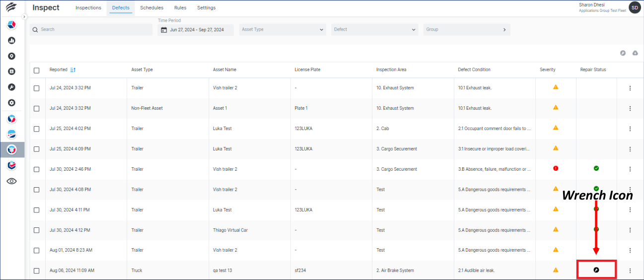Viewport: 644px width, 280px height.
Task: Open kebab menu for Jul 24 Vish trailer 2 row
Action: click(630, 88)
